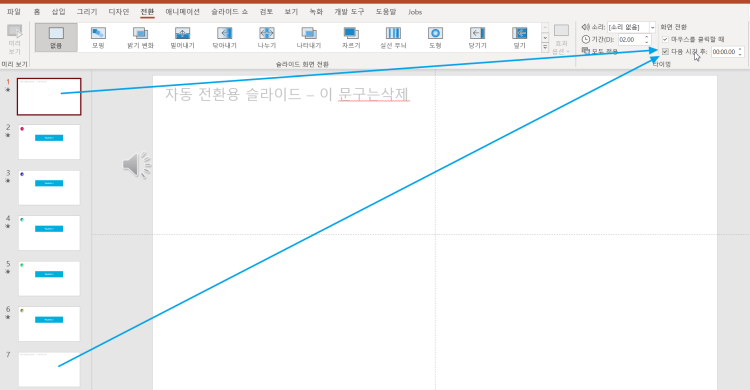Switch to the 홈 tab
Viewport: 750px width, 390px height.
pyautogui.click(x=37, y=12)
